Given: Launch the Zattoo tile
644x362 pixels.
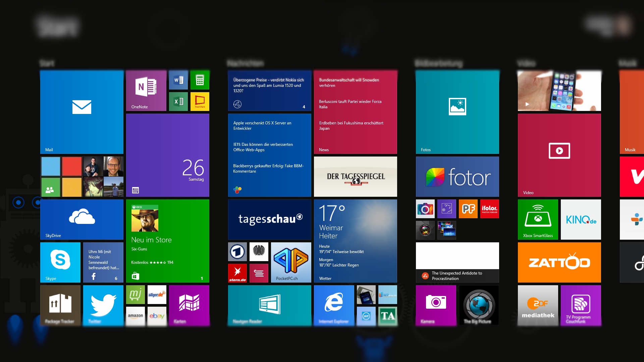Looking at the screenshot, I should point(559,262).
